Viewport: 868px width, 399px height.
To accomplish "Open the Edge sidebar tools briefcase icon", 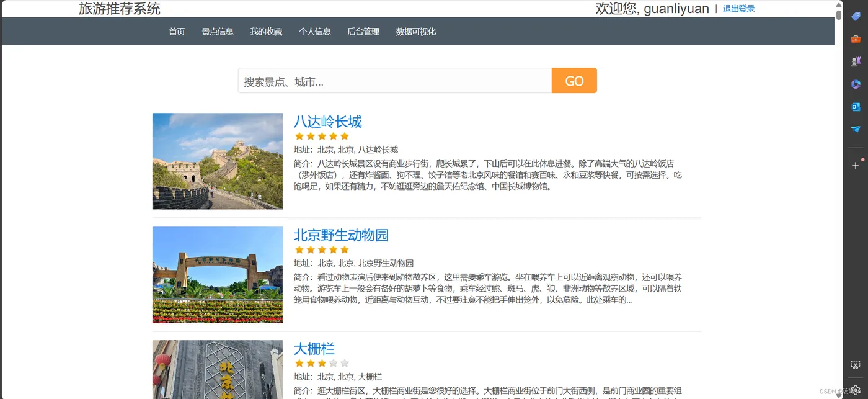I will 856,38.
